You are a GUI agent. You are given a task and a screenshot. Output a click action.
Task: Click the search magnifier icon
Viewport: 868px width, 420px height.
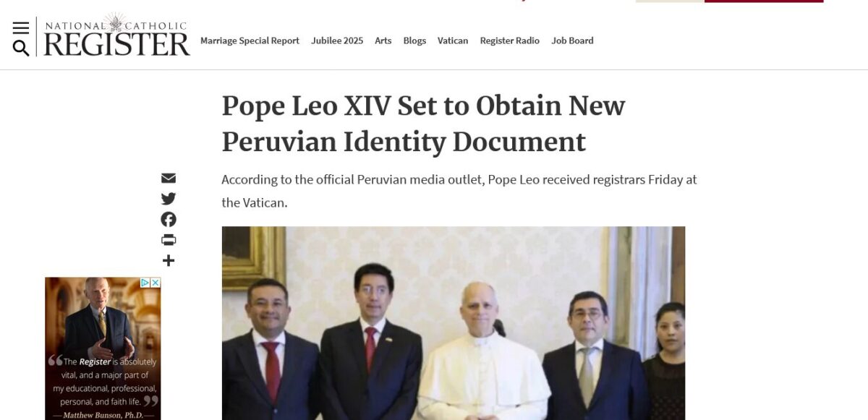(21, 48)
